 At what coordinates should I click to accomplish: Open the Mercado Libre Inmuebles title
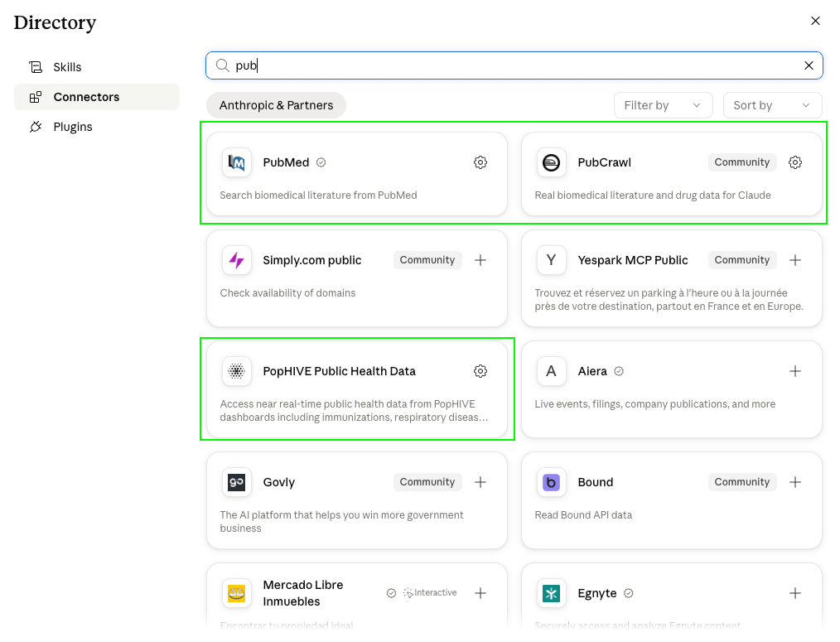coord(303,592)
